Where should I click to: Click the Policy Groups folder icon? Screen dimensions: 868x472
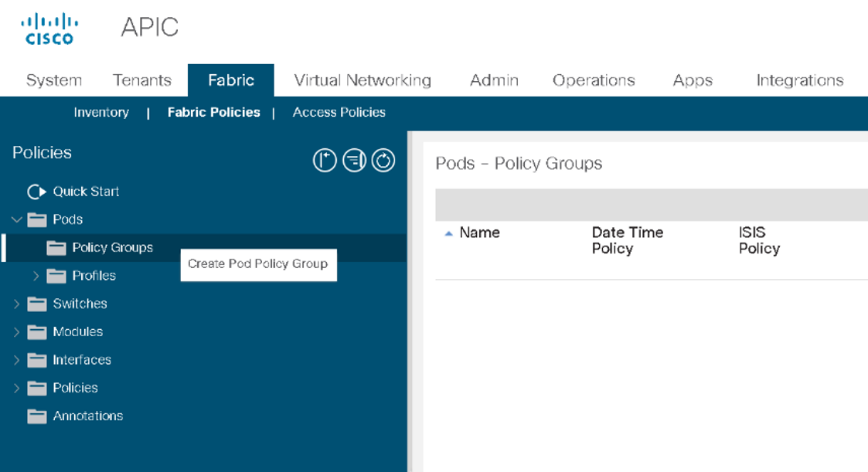pyautogui.click(x=56, y=248)
